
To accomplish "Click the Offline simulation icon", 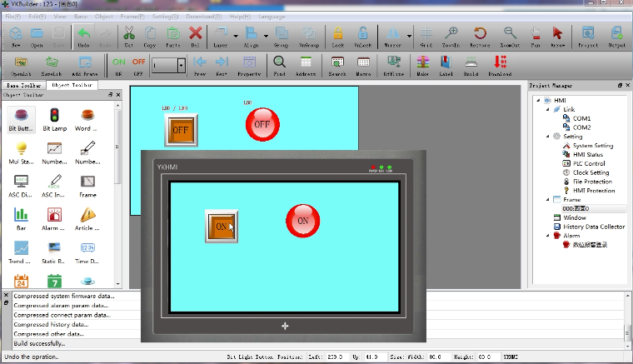I will point(393,65).
